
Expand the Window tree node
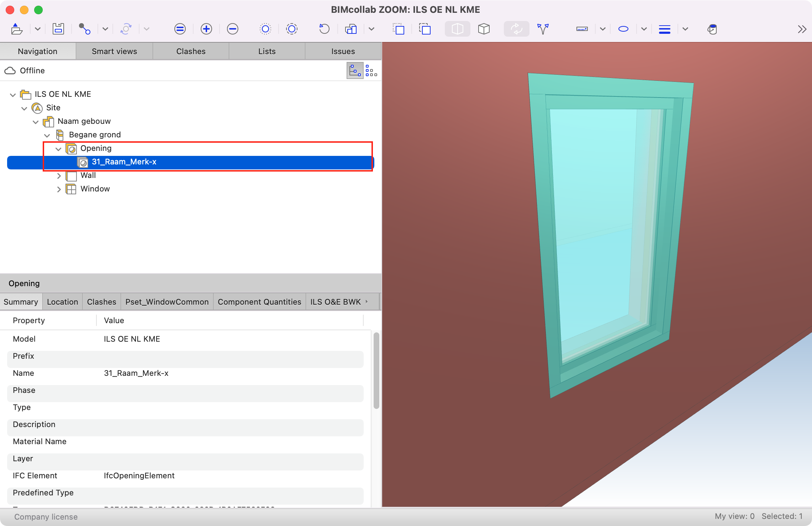tap(59, 189)
